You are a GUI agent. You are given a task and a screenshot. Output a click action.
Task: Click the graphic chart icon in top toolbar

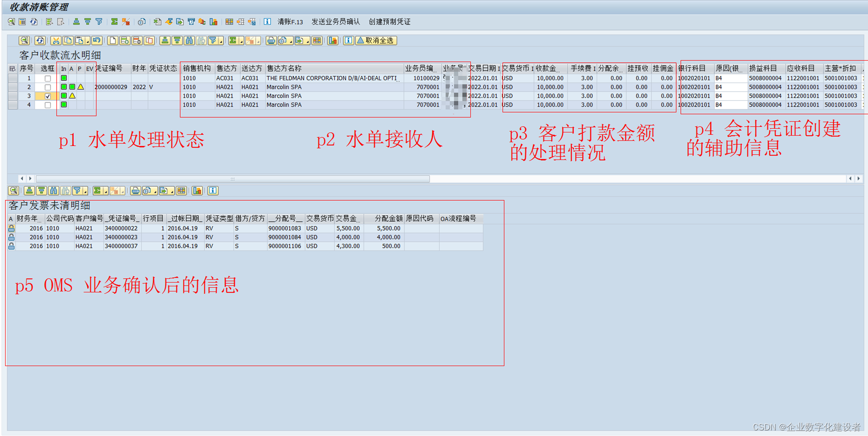pyautogui.click(x=213, y=22)
